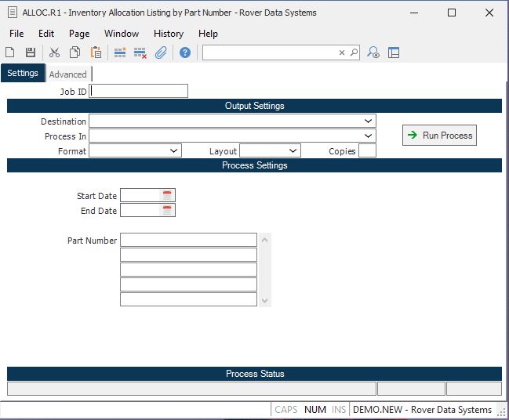
Task: Open the End Date calendar picker
Action: tap(167, 210)
